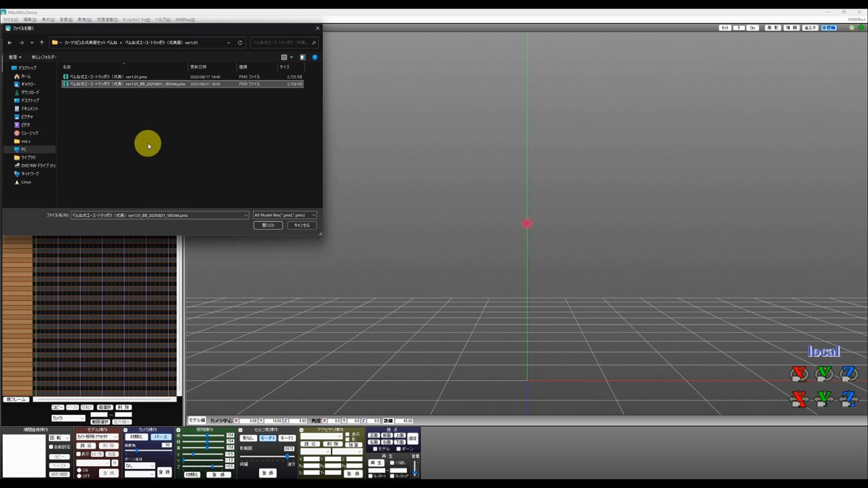Open the recent locations dropdown arrow
Image resolution: width=868 pixels, height=488 pixels.
pos(31,43)
